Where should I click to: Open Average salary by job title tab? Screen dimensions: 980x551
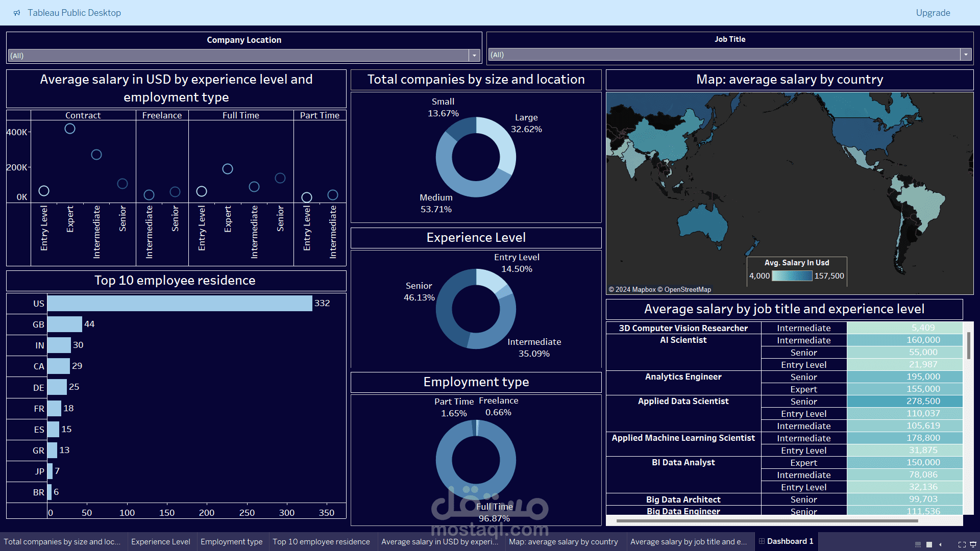[689, 542]
